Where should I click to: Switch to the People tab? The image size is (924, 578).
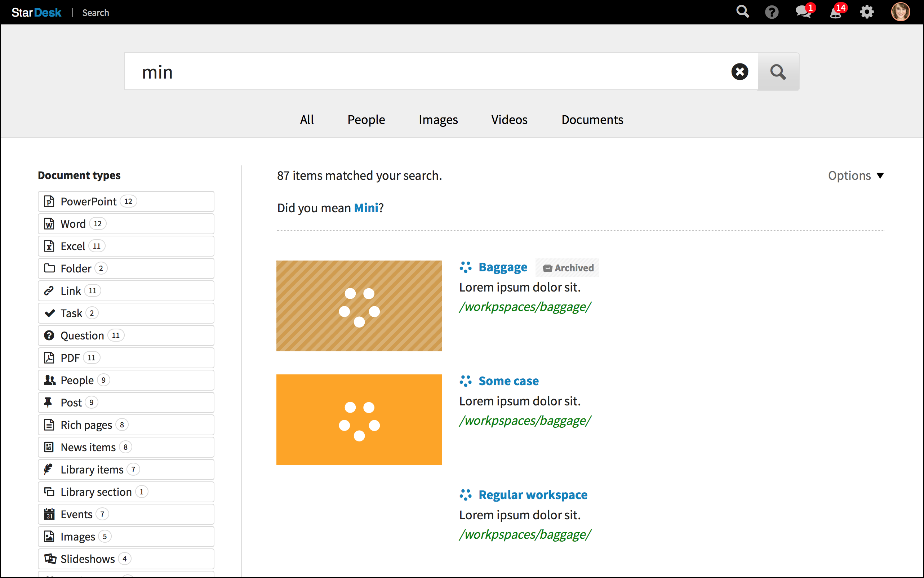(366, 120)
